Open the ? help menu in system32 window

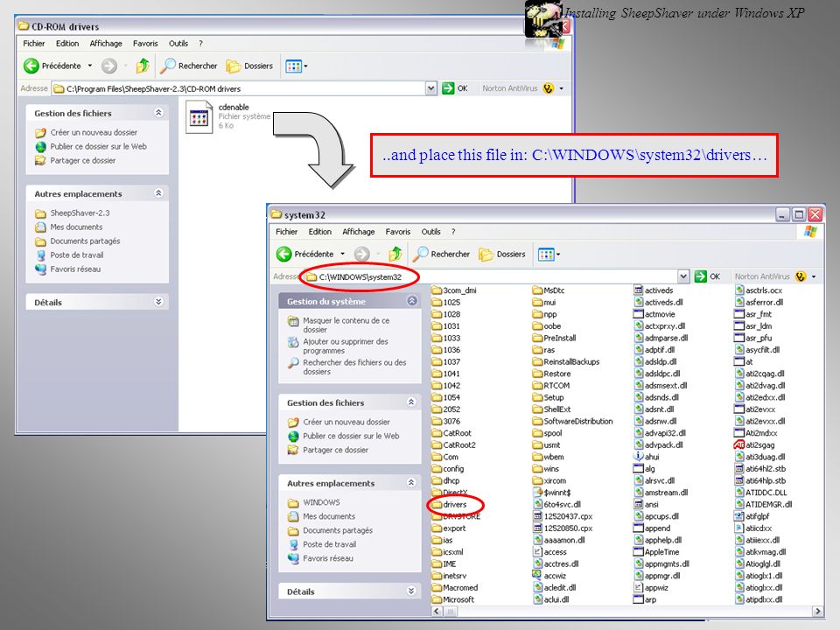point(453,231)
